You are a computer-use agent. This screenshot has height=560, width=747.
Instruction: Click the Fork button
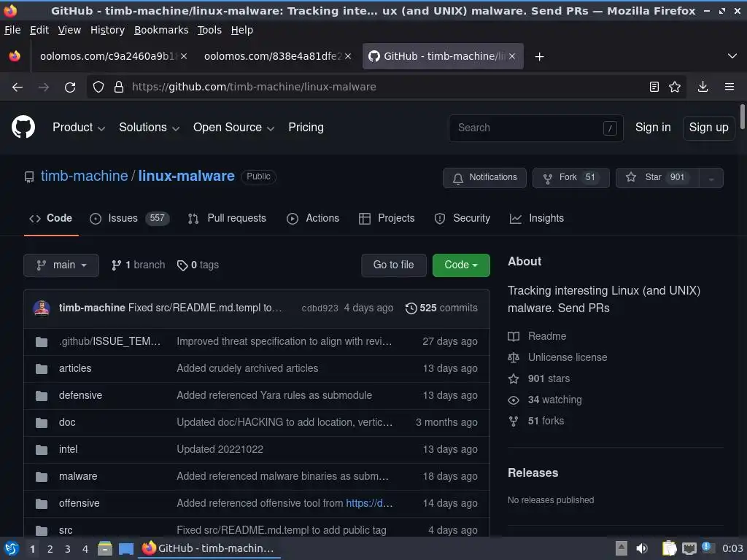click(x=570, y=178)
